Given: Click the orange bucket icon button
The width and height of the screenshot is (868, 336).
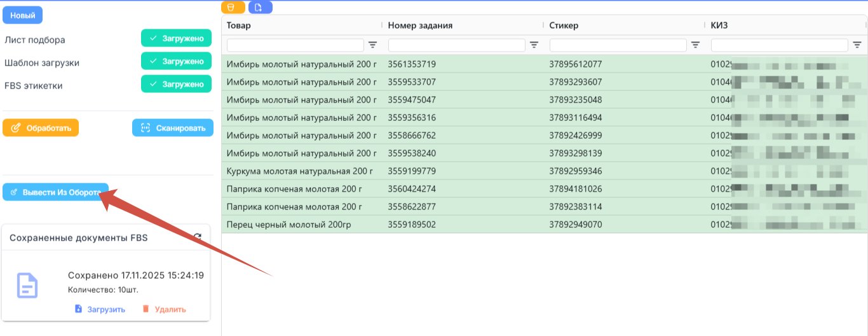Looking at the screenshot, I should point(233,8).
